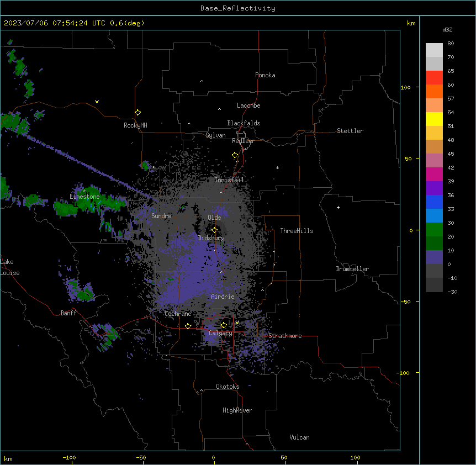
Task: Click the Okotoks town label
Action: [228, 387]
